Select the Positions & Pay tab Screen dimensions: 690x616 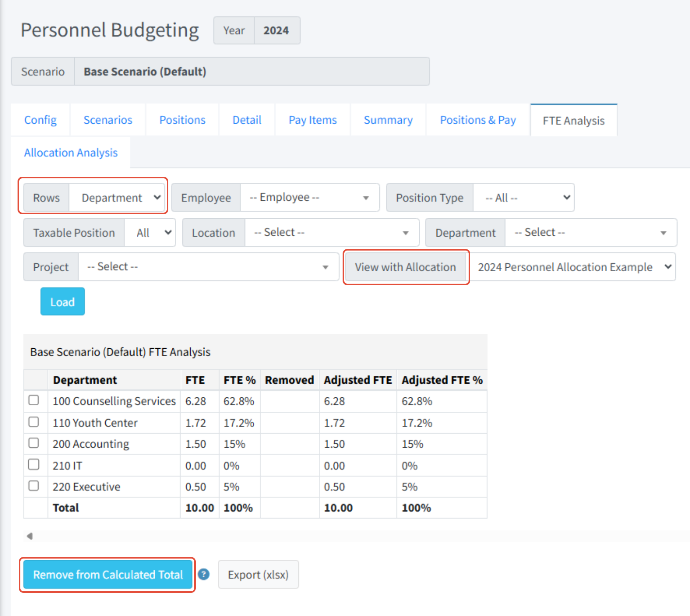tap(478, 120)
